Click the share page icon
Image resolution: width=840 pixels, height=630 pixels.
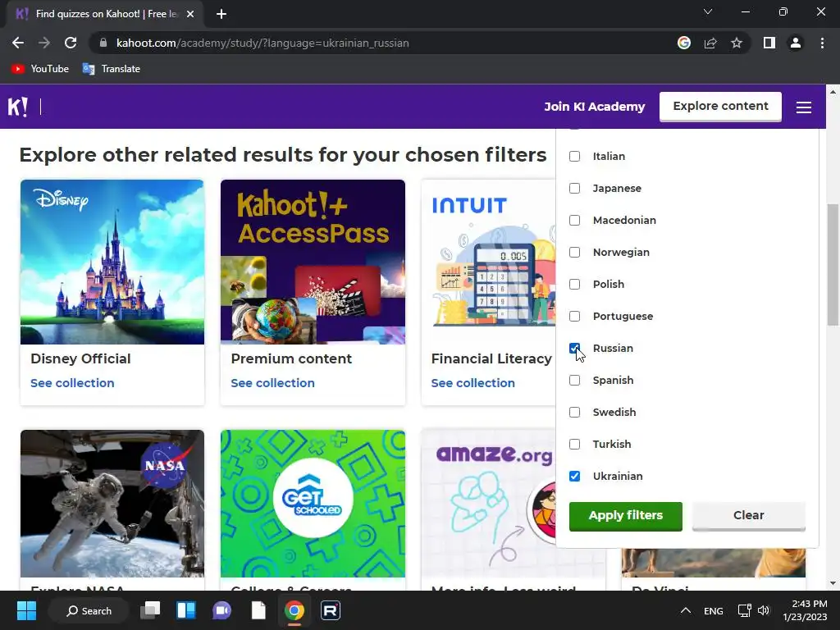(x=710, y=43)
